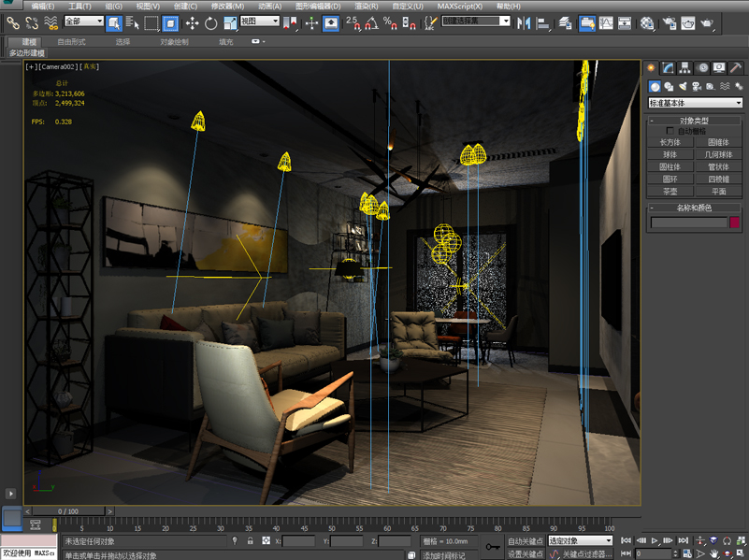Screen dimensions: 749x560
Task: Select the Rotate tool in toolbar
Action: click(210, 22)
